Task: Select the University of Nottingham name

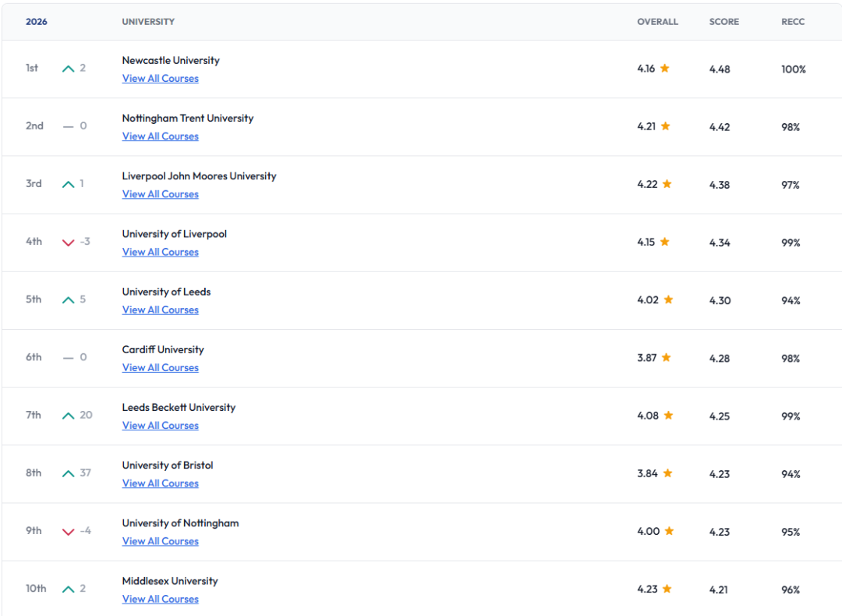Action: coord(180,523)
